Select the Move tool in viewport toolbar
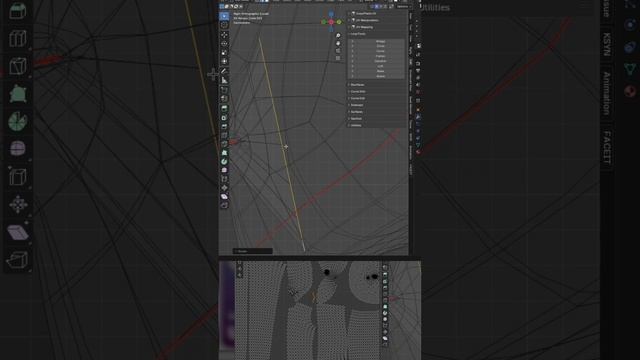This screenshot has width=640, height=360. pos(224,35)
